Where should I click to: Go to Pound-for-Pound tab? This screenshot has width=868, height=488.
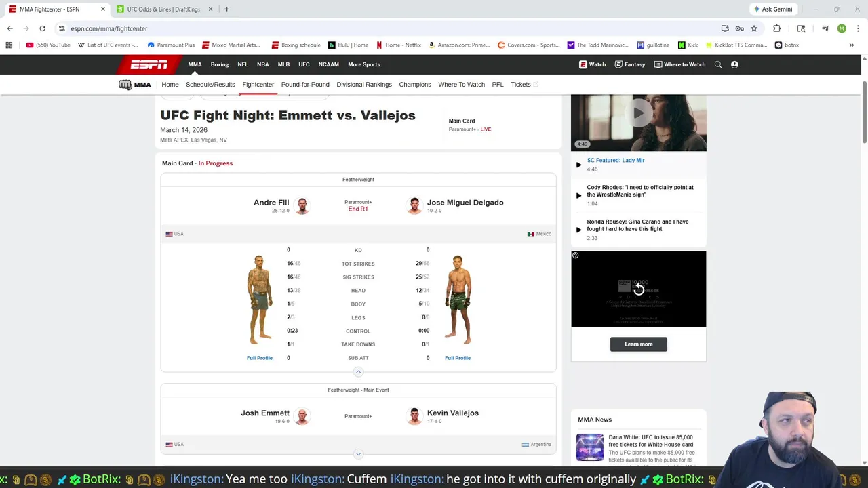point(305,85)
